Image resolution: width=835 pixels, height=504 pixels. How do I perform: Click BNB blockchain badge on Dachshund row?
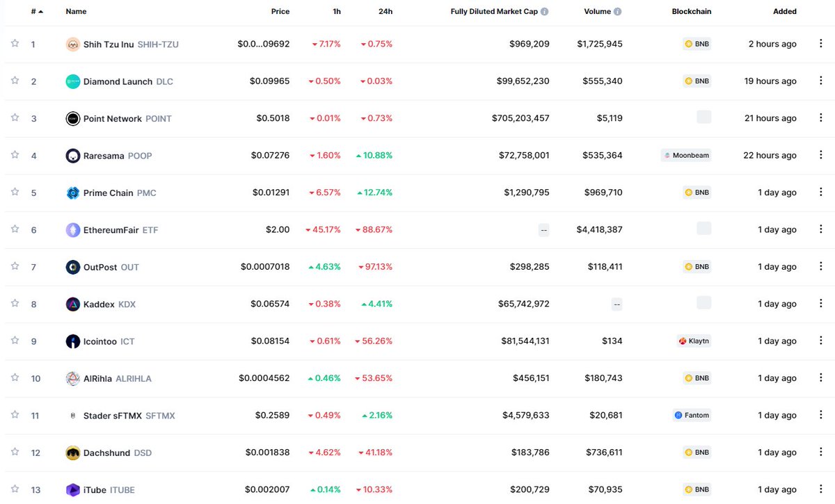pos(697,453)
